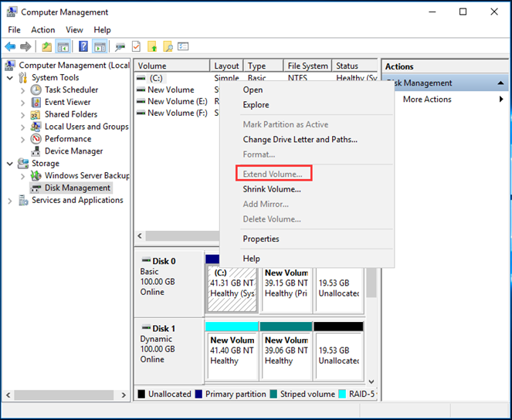
Task: Collapse the System Tools tree node
Action: 10,78
